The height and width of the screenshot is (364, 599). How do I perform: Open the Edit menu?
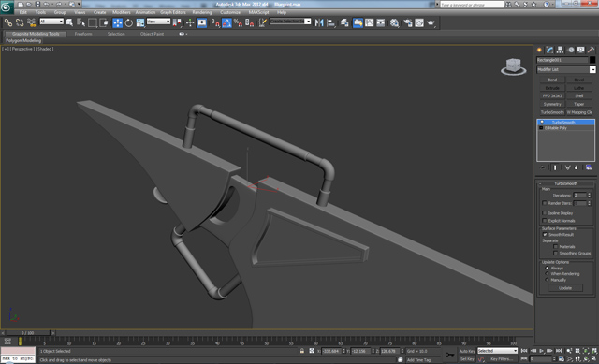pos(23,12)
